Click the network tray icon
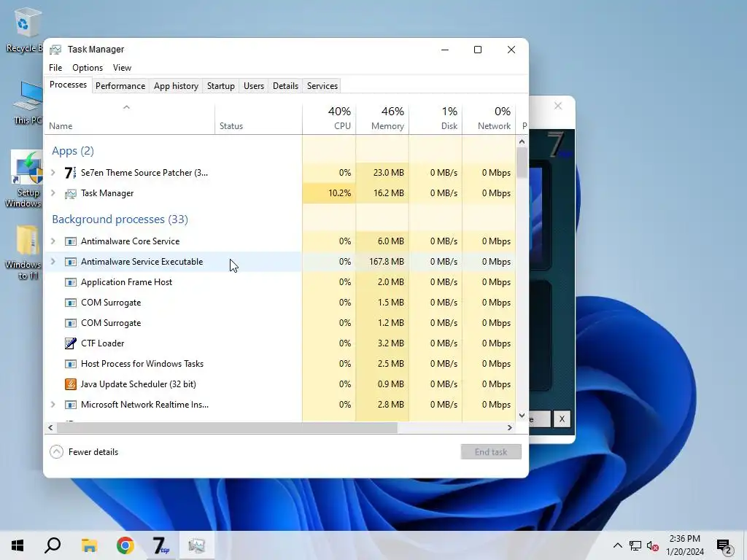The width and height of the screenshot is (747, 560). point(635,545)
